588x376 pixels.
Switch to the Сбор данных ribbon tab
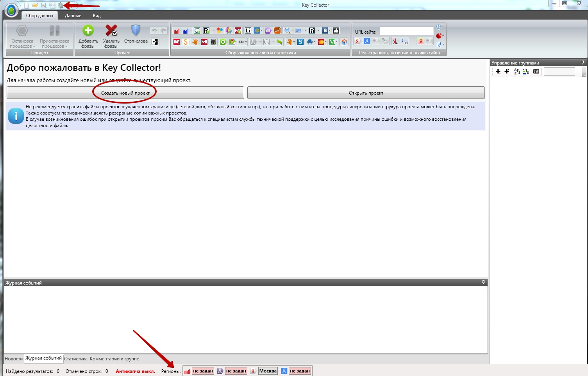[40, 16]
